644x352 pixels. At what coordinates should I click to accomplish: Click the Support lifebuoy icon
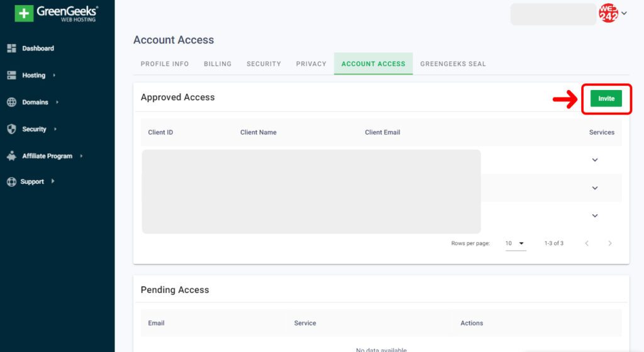(11, 182)
